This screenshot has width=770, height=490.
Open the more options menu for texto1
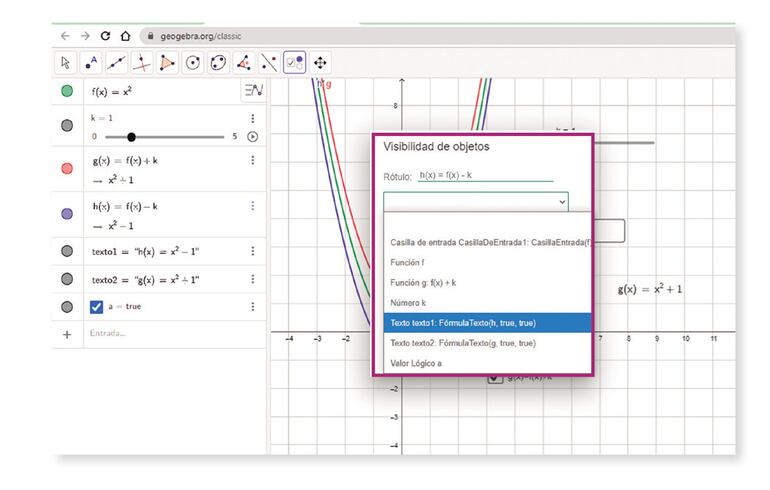252,251
